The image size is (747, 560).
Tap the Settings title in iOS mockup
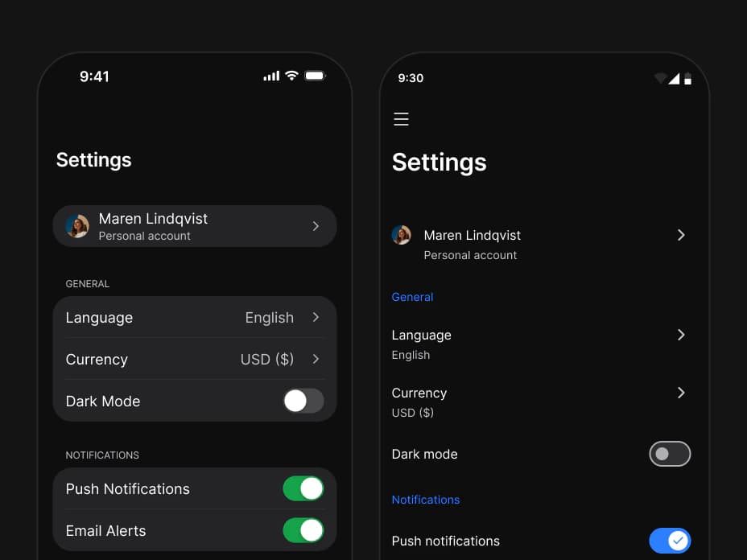click(x=94, y=160)
